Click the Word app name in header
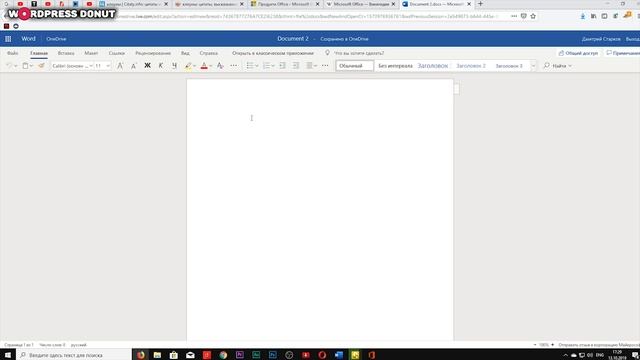The image size is (640, 360). click(x=29, y=39)
